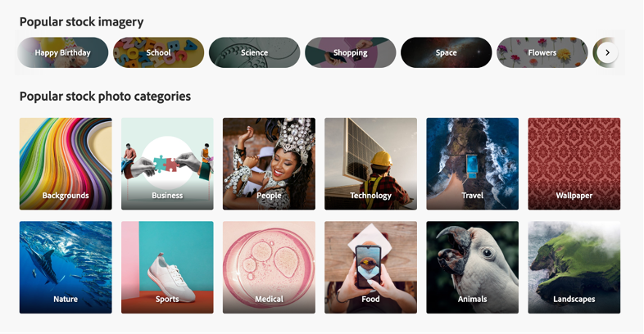Screen dimensions: 644x334
Task: Open the Wallpaper category tile
Action: 574,164
